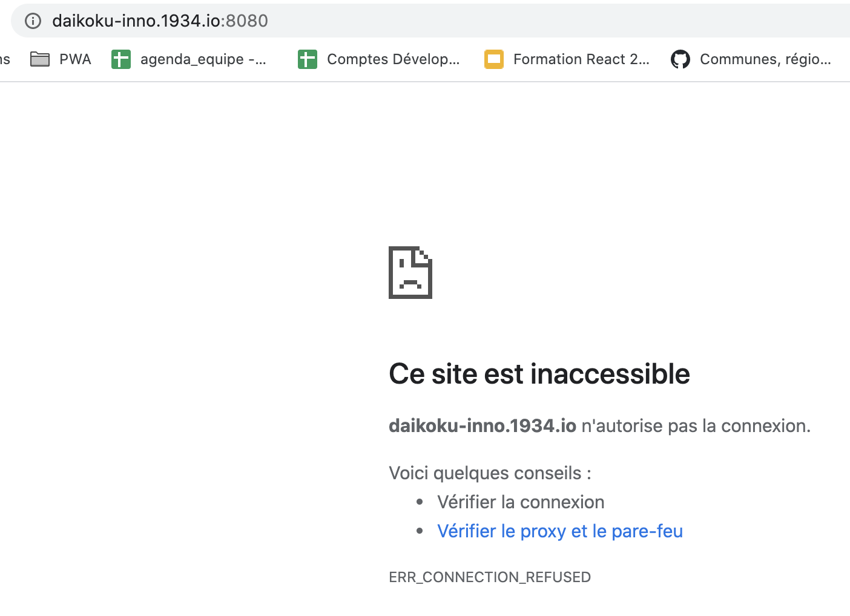Click the truncated bookmark icon at the far left edge
The height and width of the screenshot is (616, 850).
pos(5,59)
